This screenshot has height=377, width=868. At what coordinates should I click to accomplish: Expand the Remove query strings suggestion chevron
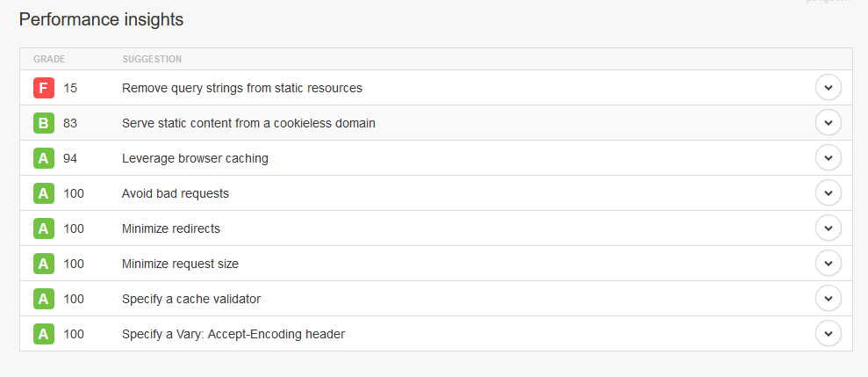point(828,88)
